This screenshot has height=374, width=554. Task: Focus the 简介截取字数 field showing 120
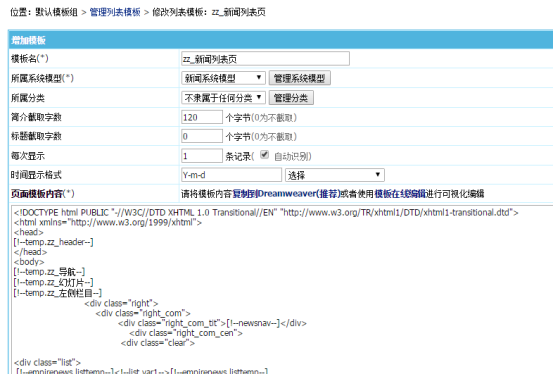202,117
